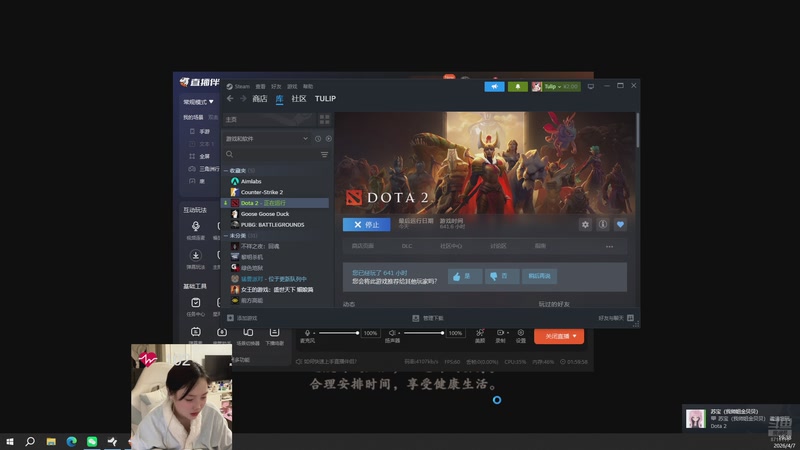Open the View menu beside Steam
This screenshot has width=800, height=450.
point(260,86)
